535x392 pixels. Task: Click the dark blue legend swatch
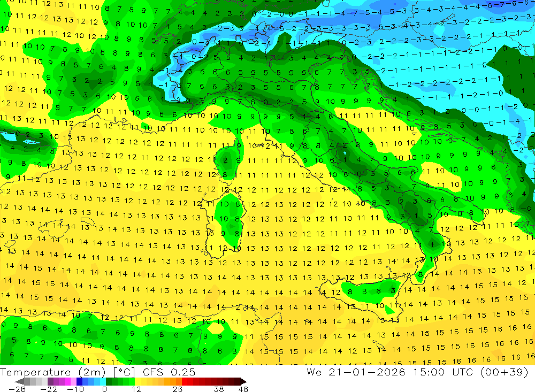tap(79, 382)
